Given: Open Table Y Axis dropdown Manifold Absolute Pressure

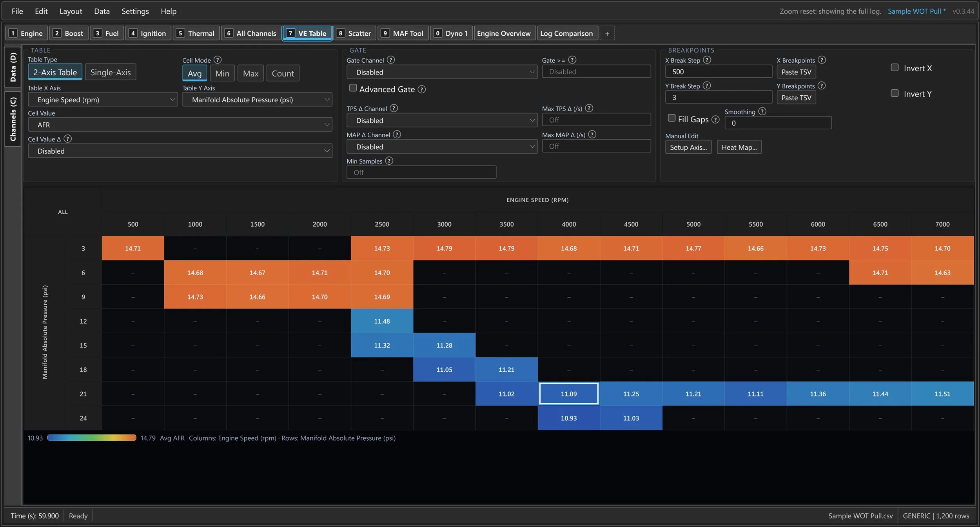Looking at the screenshot, I should point(257,100).
